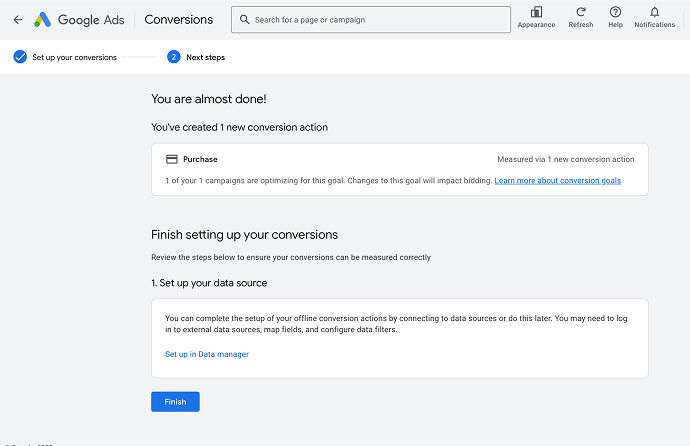Click 'Measured via 1 new conversion action' text
Image resolution: width=690 pixels, height=446 pixels.
565,159
